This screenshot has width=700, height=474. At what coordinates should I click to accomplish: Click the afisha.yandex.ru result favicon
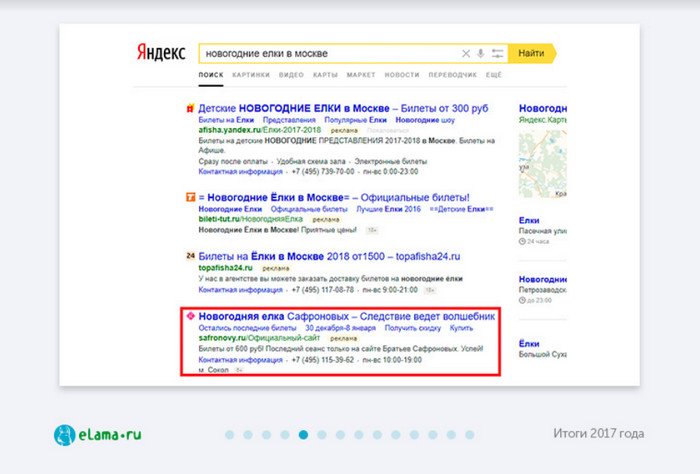(x=190, y=108)
